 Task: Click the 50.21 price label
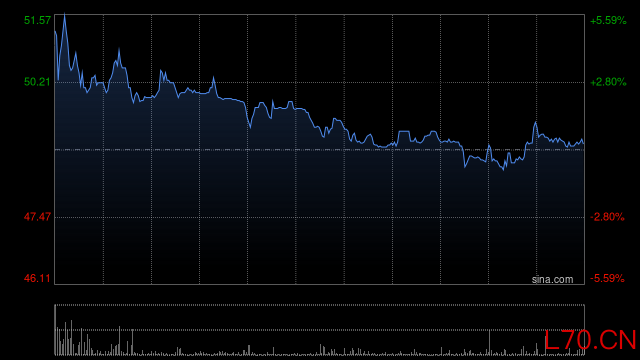(x=38, y=82)
